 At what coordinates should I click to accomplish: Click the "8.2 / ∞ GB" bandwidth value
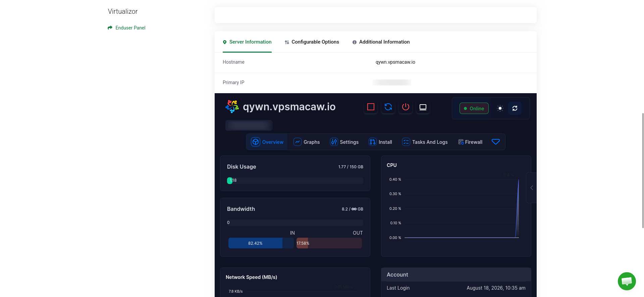point(353,209)
